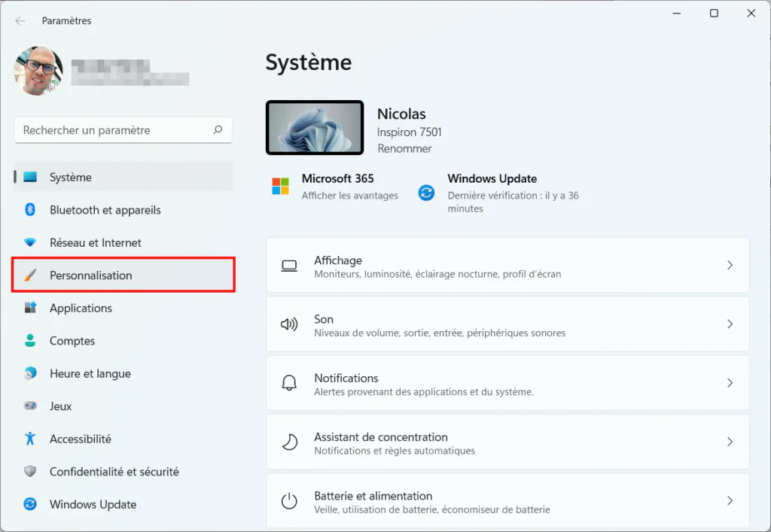Screen dimensions: 771x532
Task: Click the Son speaker icon
Action: pyautogui.click(x=289, y=324)
